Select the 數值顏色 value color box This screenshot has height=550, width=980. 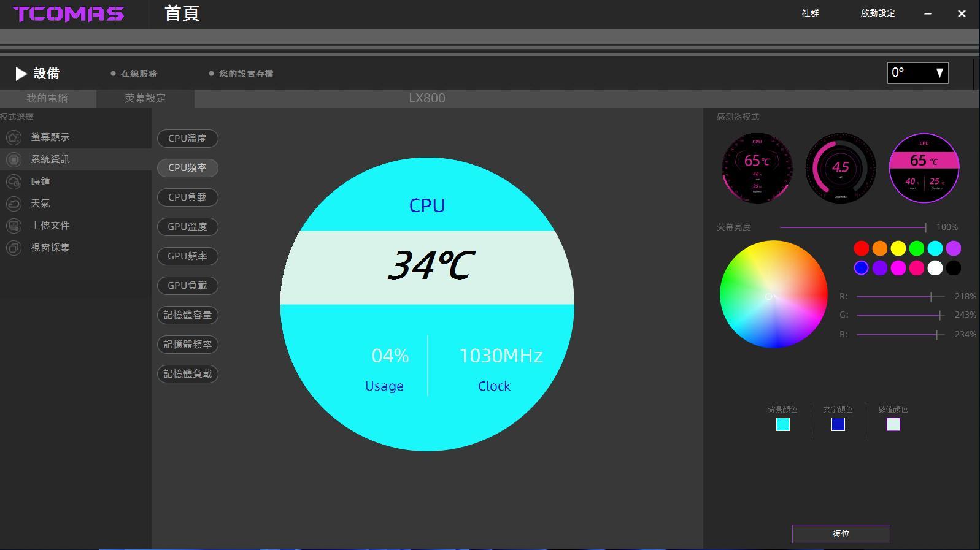pos(893,424)
